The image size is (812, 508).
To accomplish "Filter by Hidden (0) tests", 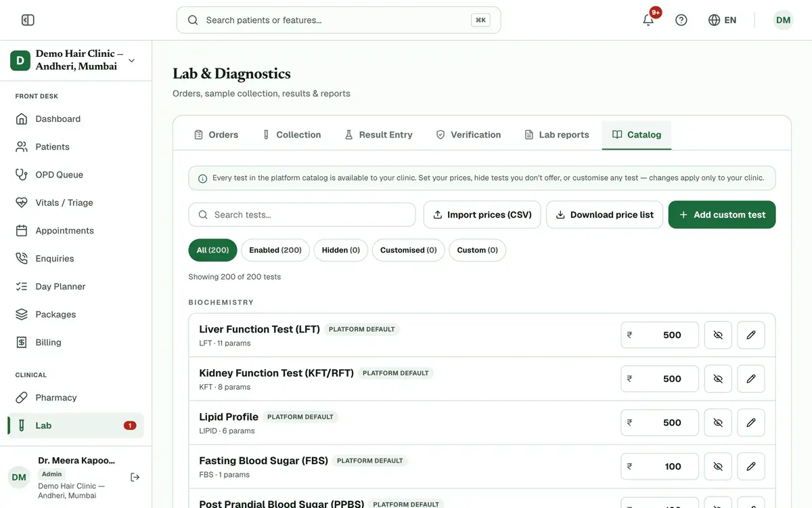I will coord(341,250).
